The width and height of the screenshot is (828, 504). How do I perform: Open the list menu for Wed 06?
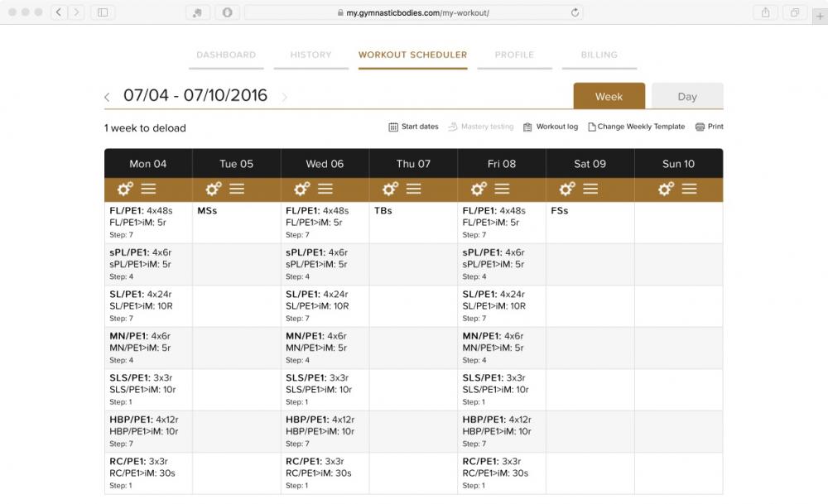[x=325, y=189]
